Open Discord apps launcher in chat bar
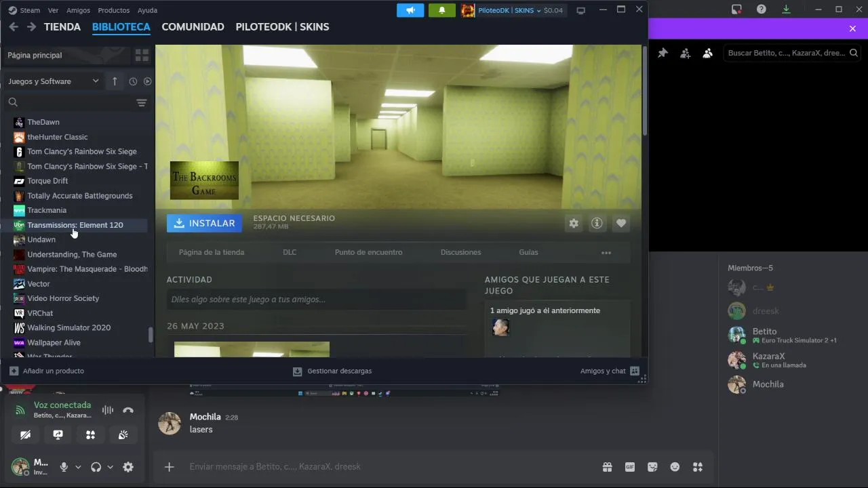The height and width of the screenshot is (488, 868). click(x=698, y=467)
